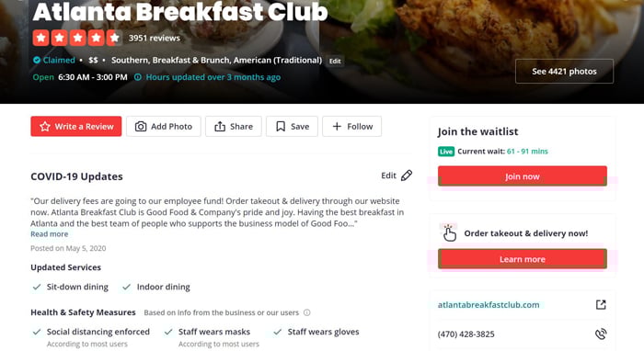The image size is (644, 351).
Task: Click the pencil icon beside COVID-19 Updates Edit
Action: [x=407, y=175]
